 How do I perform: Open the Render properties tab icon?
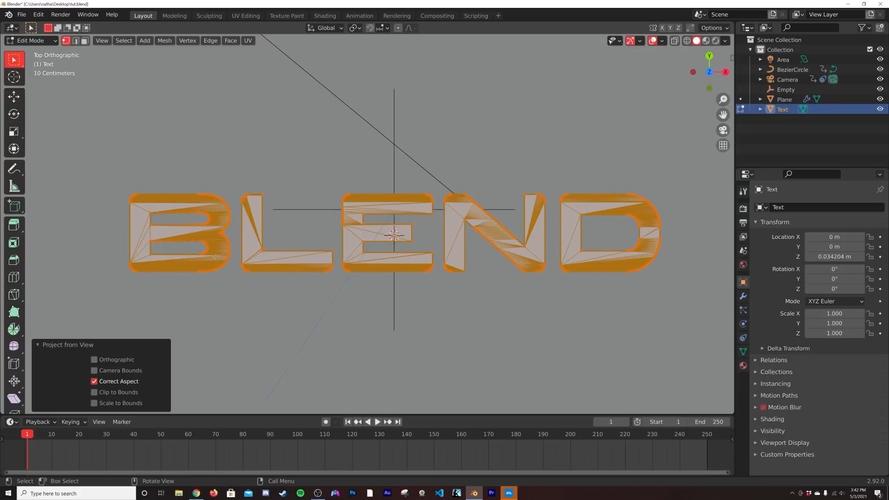743,209
